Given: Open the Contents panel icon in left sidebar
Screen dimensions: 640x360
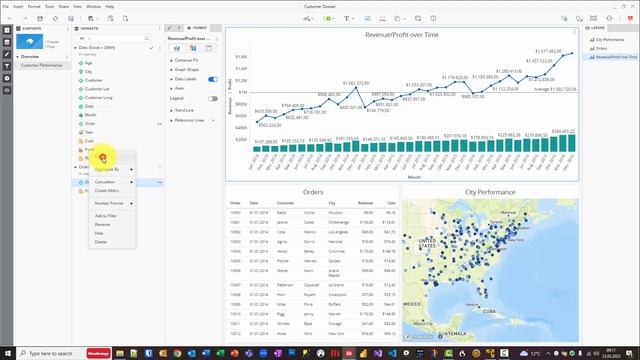Looking at the screenshot, I should click(7, 30).
